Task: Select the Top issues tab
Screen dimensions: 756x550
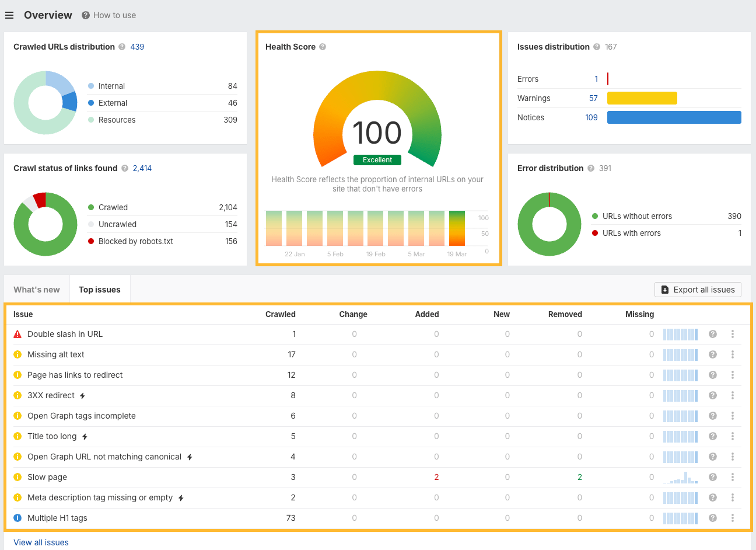Action: coord(100,290)
